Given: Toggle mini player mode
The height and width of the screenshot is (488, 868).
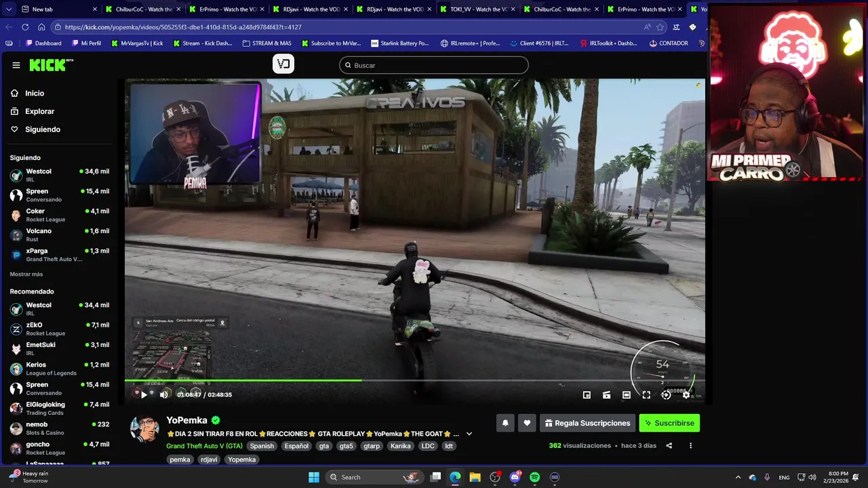Looking at the screenshot, I should coord(587,394).
